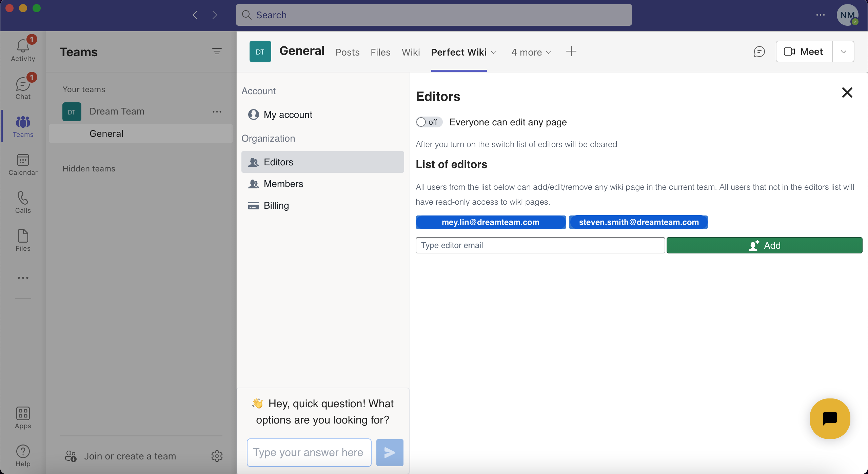Expand the Perfect Wiki tab dropdown
Image resolution: width=868 pixels, height=474 pixels.
pos(493,52)
